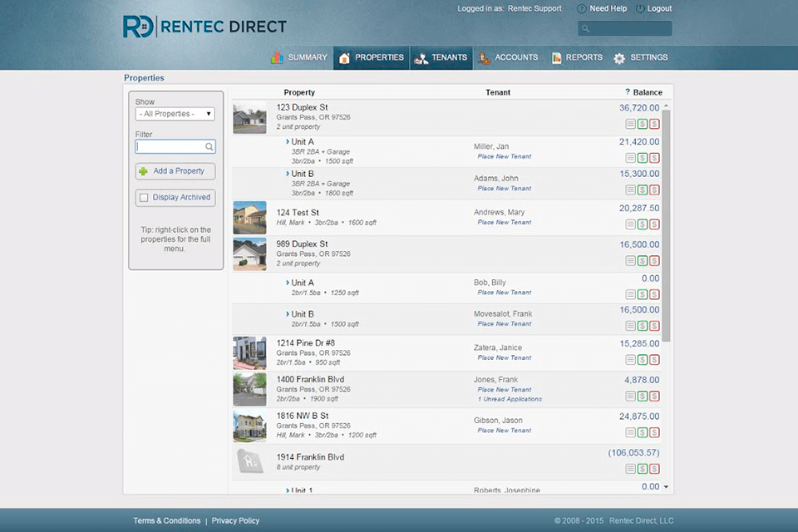
Task: Open the Show All Properties dropdown
Action: 175,114
